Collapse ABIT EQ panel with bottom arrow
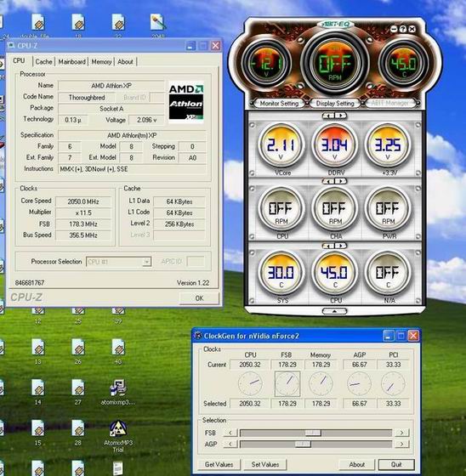Image resolution: width=466 pixels, height=476 pixels. (x=334, y=311)
